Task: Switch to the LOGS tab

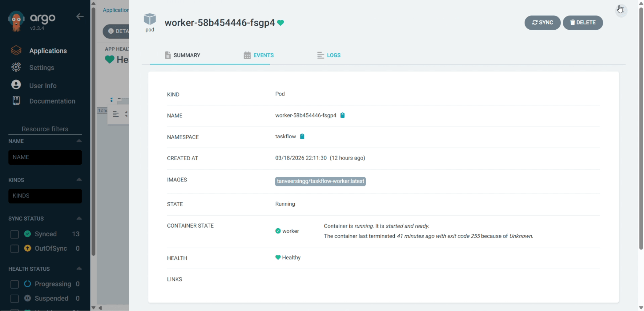Action: tap(329, 55)
